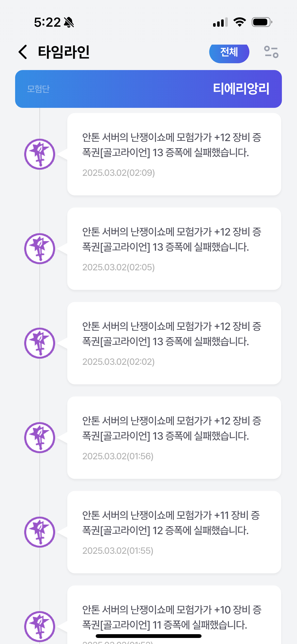Open the 01:56 amplification failure card
The image size is (297, 644).
pos(174,438)
